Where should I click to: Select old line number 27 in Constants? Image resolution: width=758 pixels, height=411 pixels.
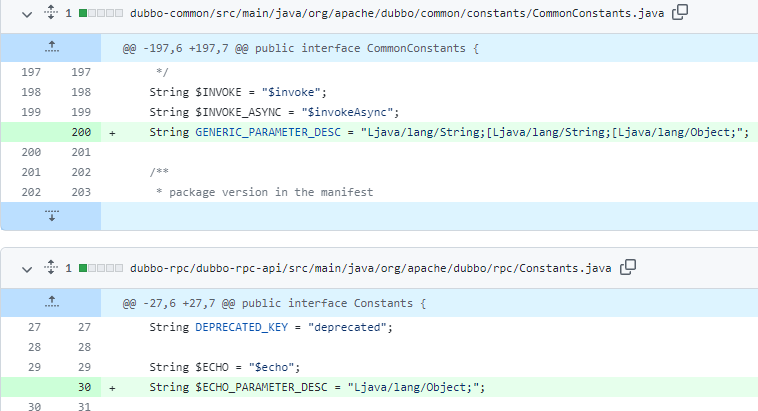coord(34,327)
